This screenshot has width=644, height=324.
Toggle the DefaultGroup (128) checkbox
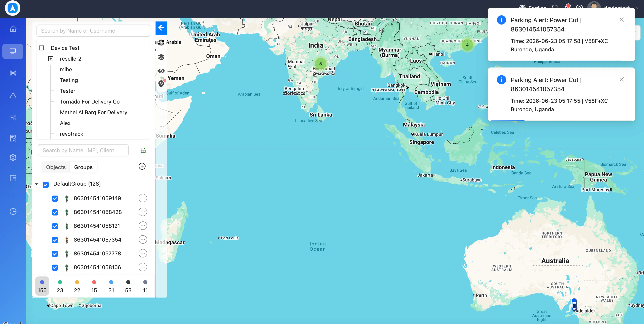[46, 185]
